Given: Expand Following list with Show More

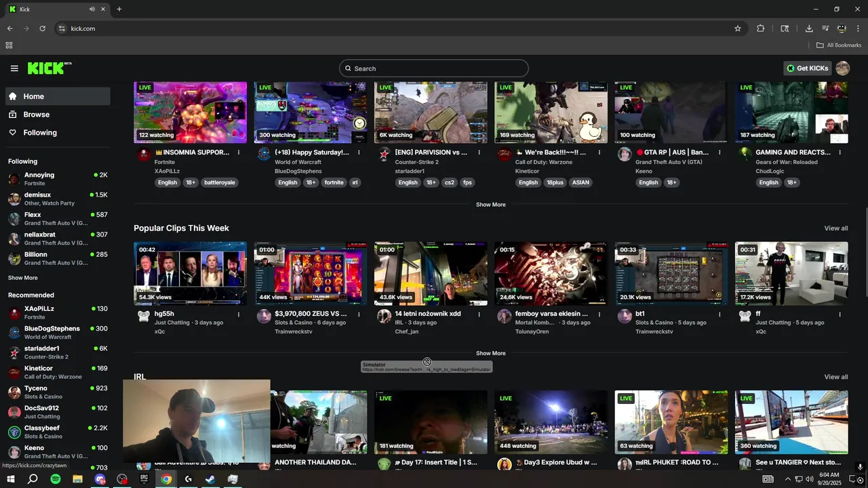Looking at the screenshot, I should (22, 278).
